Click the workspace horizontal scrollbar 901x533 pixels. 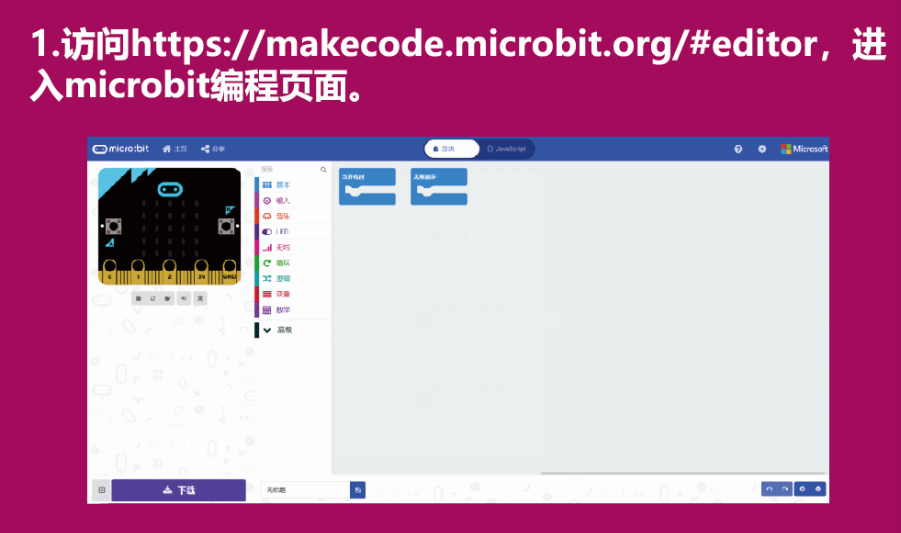point(683,473)
